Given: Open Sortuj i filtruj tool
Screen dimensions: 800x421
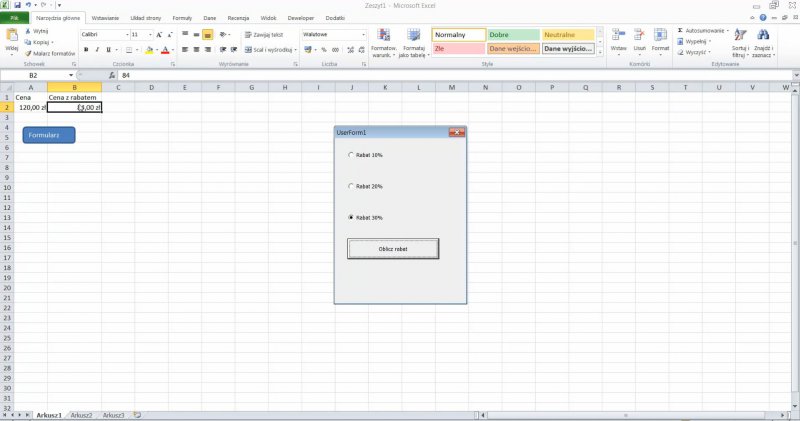Looking at the screenshot, I should click(x=740, y=36).
